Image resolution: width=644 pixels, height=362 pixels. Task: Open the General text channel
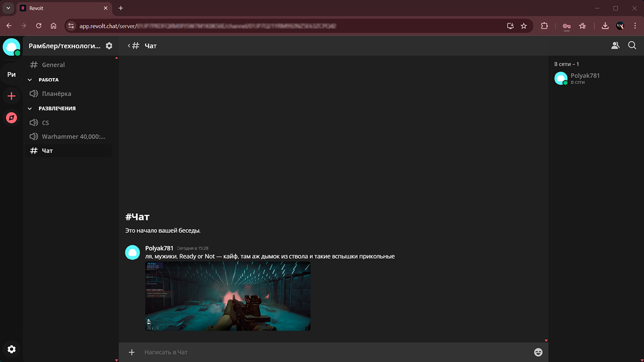(x=70, y=65)
